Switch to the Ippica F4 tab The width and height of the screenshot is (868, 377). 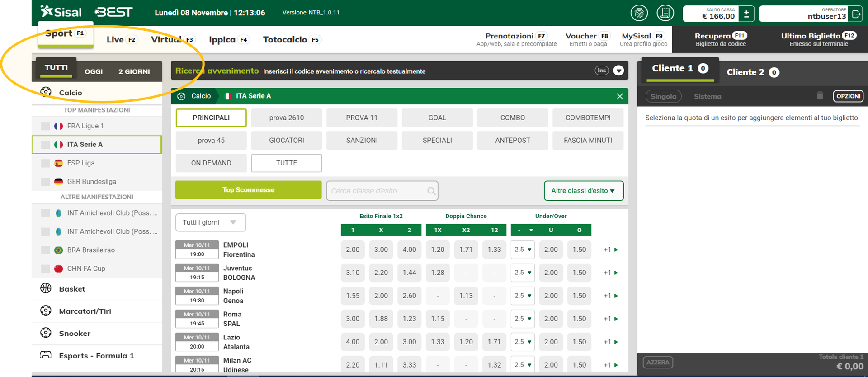click(229, 40)
